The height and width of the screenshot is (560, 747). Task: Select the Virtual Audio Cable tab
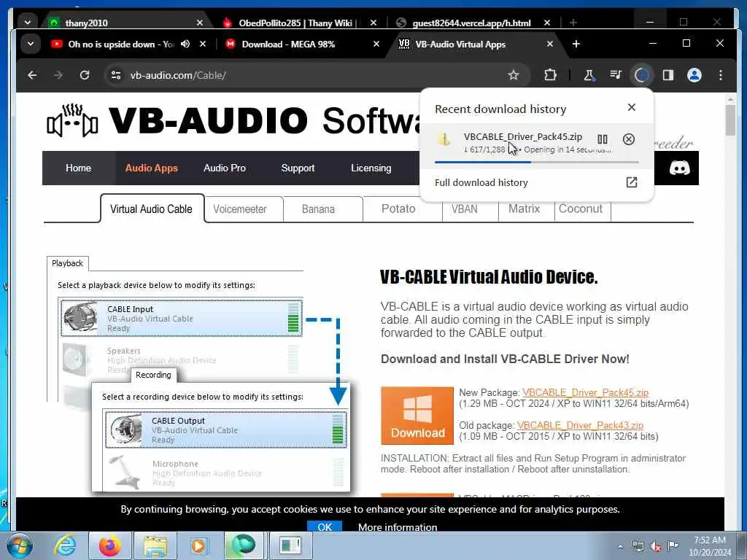click(x=152, y=209)
